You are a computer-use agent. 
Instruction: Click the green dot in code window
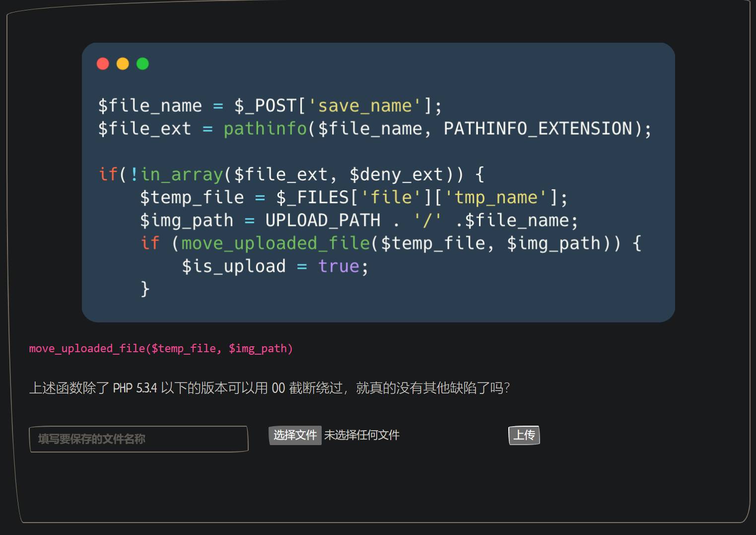142,64
